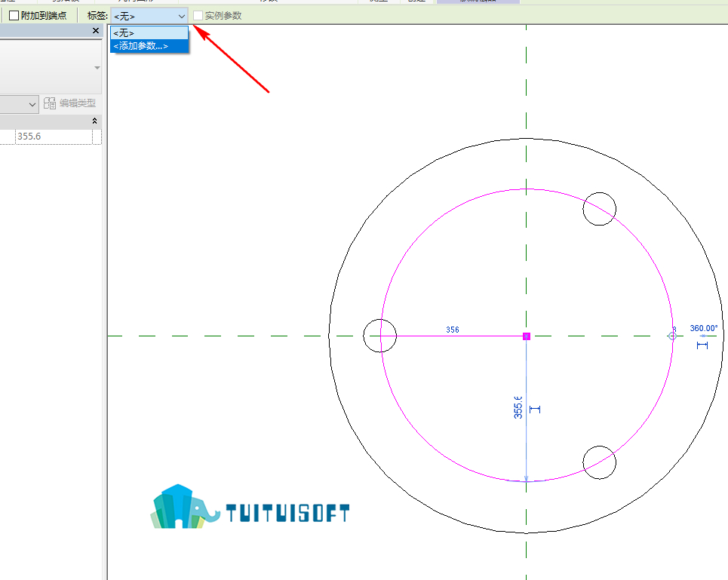Select the 356 dimension text
The width and height of the screenshot is (728, 580).
[x=452, y=330]
